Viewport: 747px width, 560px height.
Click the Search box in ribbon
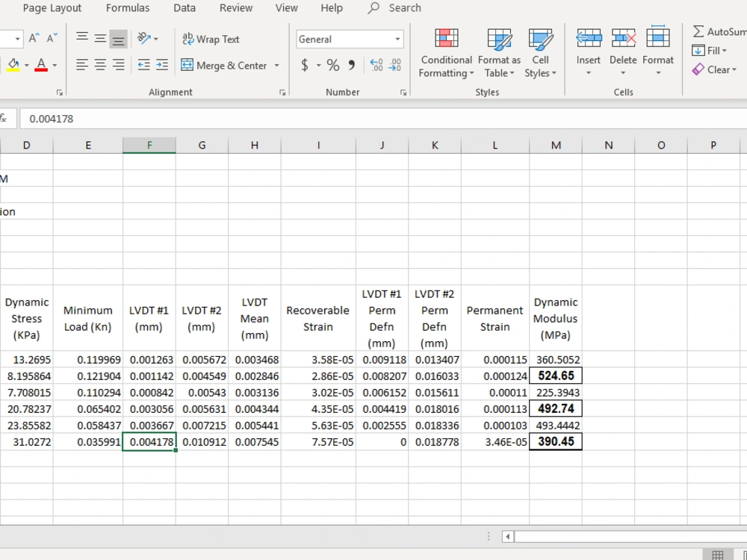[x=394, y=8]
